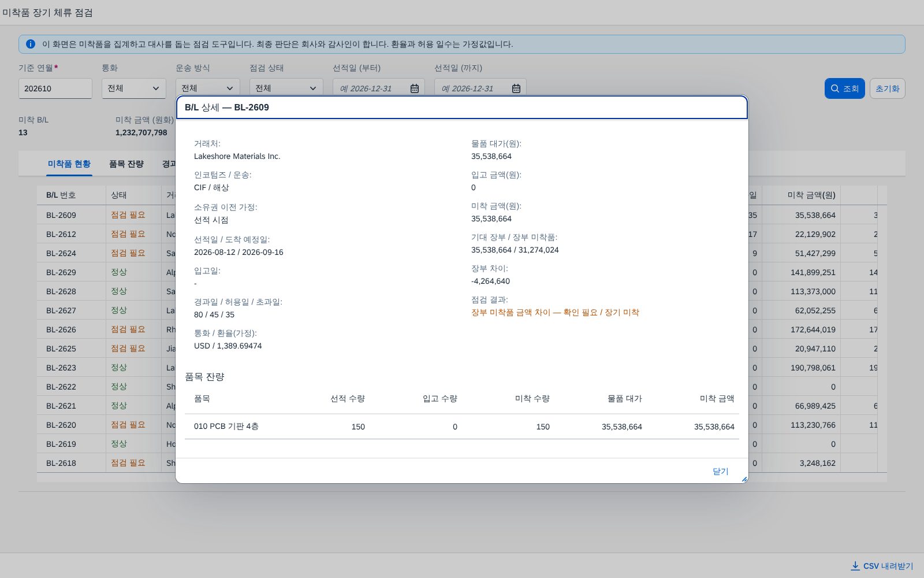
Task: Close the BL-2609 detail dialog with 닫기
Action: (720, 471)
